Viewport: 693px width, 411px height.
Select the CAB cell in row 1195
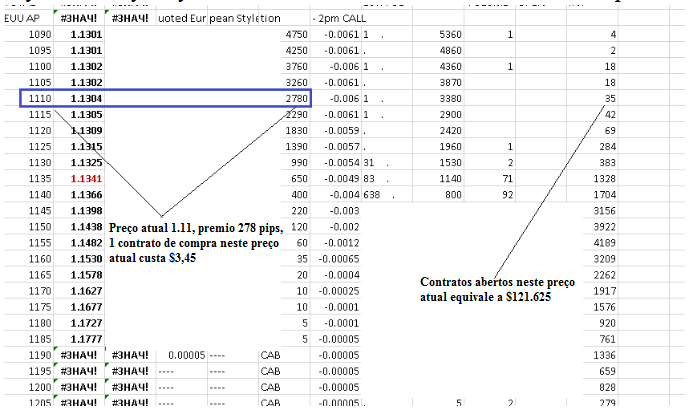point(271,370)
